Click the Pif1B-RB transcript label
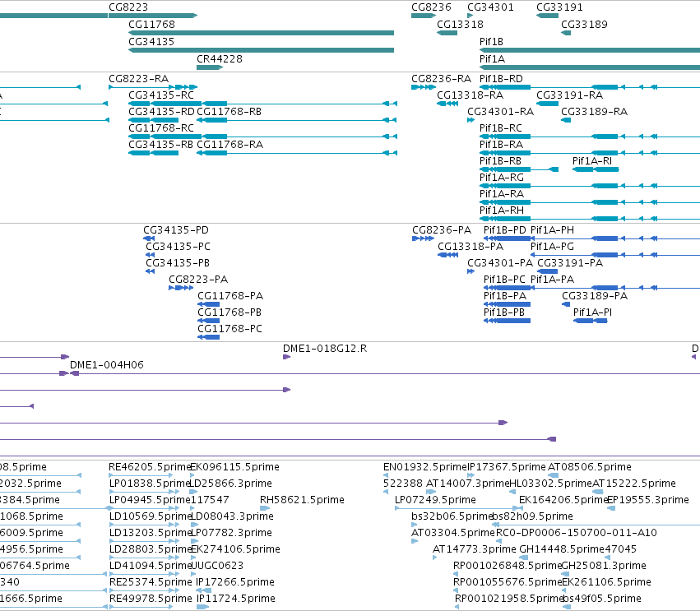This screenshot has width=700, height=611. [x=500, y=161]
